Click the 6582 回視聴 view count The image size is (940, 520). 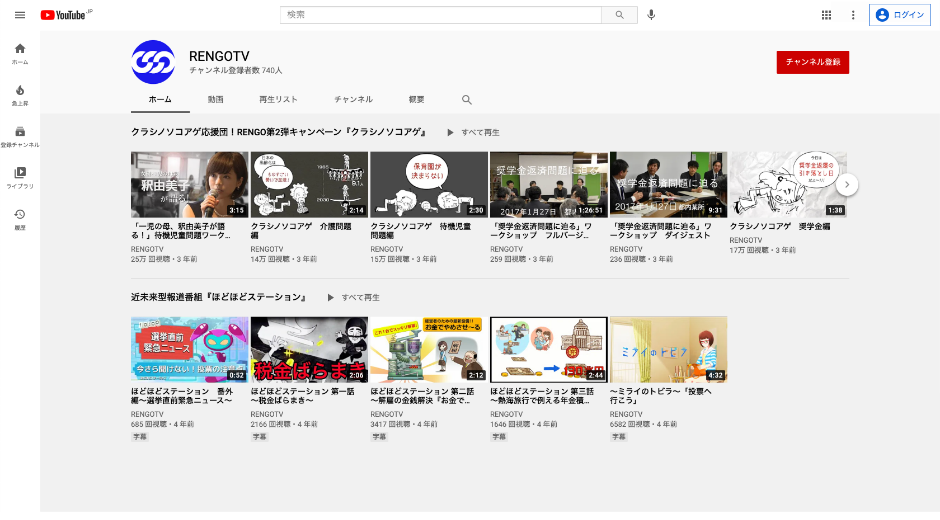[629, 424]
